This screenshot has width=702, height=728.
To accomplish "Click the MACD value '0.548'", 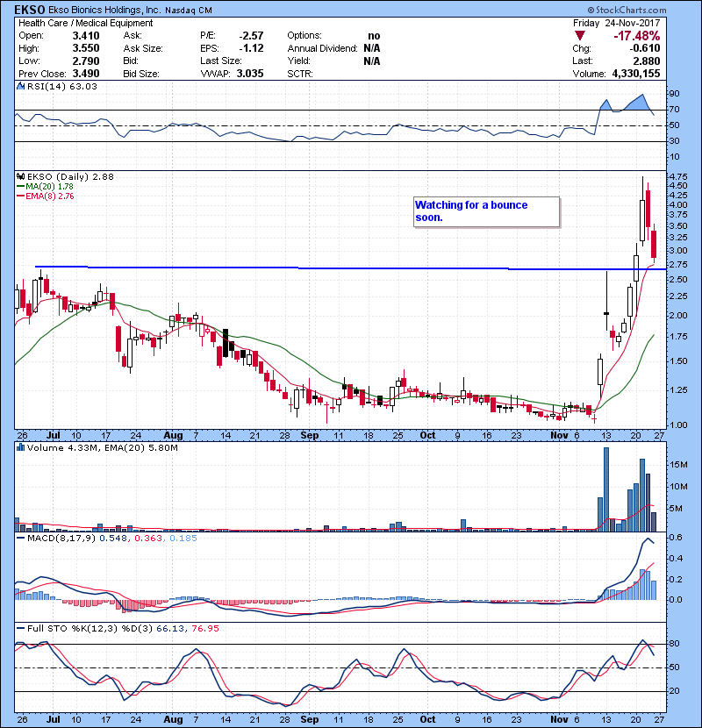I will [x=114, y=539].
